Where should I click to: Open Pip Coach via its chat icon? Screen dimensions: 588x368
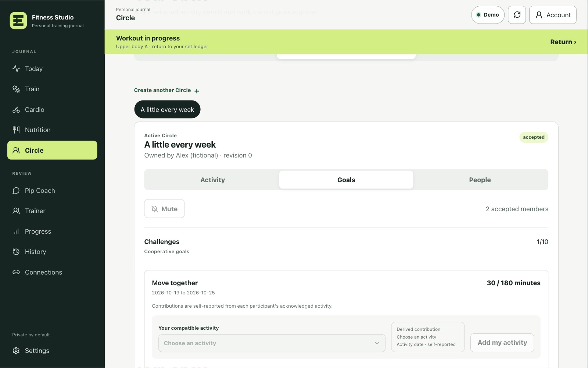tap(16, 191)
